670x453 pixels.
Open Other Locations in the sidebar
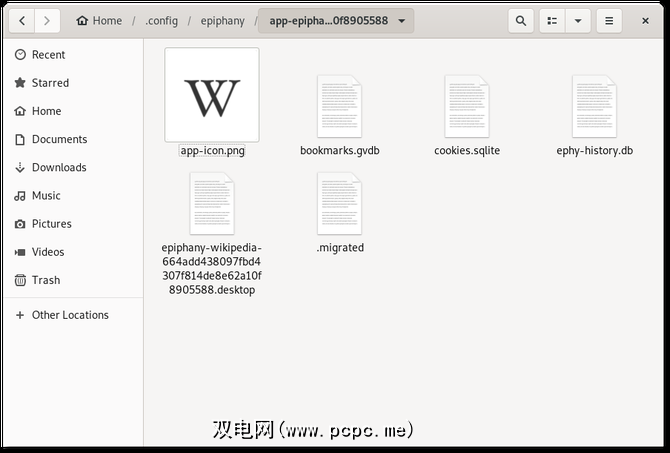[x=73, y=315]
